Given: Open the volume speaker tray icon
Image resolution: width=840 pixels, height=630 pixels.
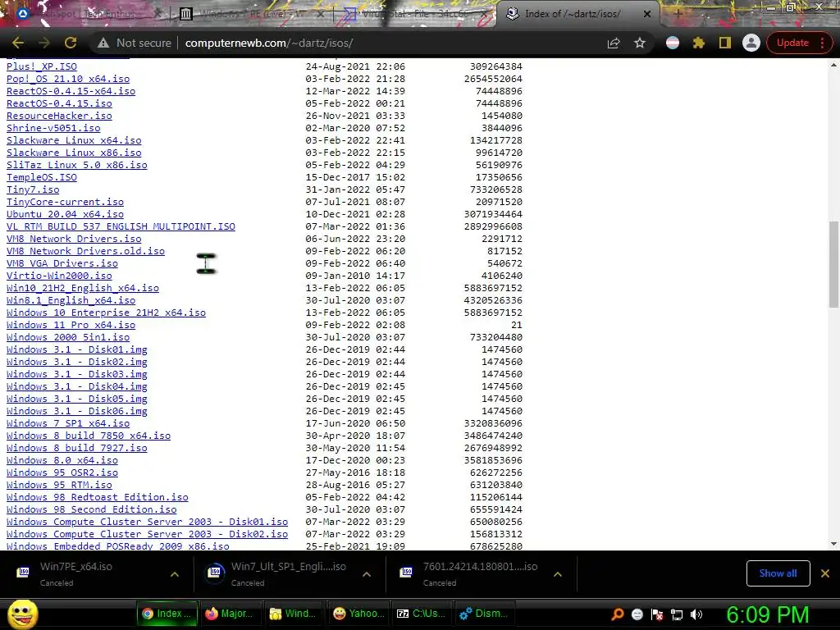Looking at the screenshot, I should [x=696, y=614].
